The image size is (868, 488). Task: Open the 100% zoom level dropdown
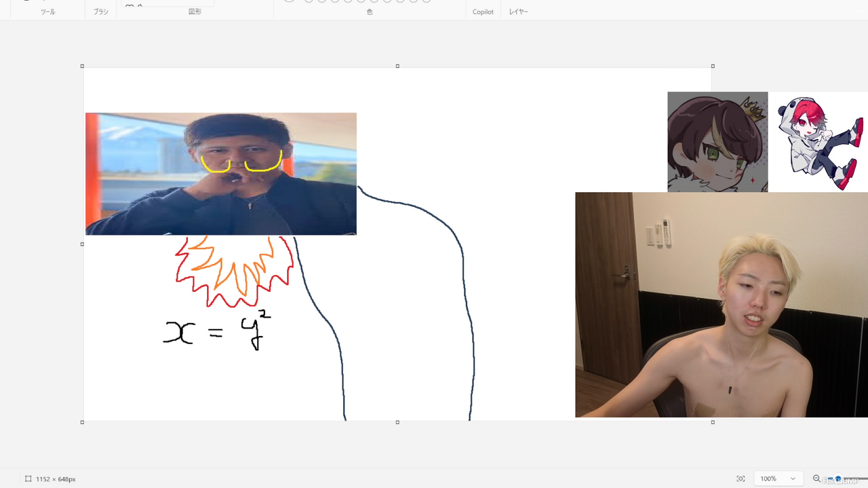pyautogui.click(x=778, y=478)
